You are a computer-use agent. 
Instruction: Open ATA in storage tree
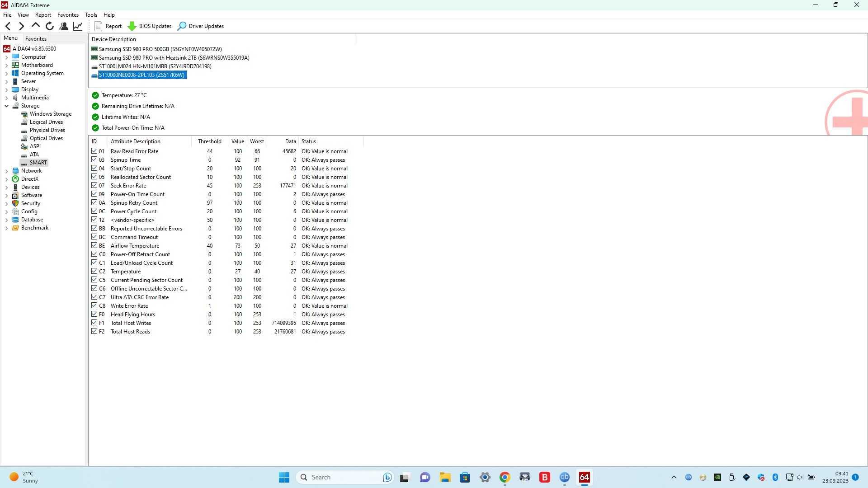coord(34,155)
